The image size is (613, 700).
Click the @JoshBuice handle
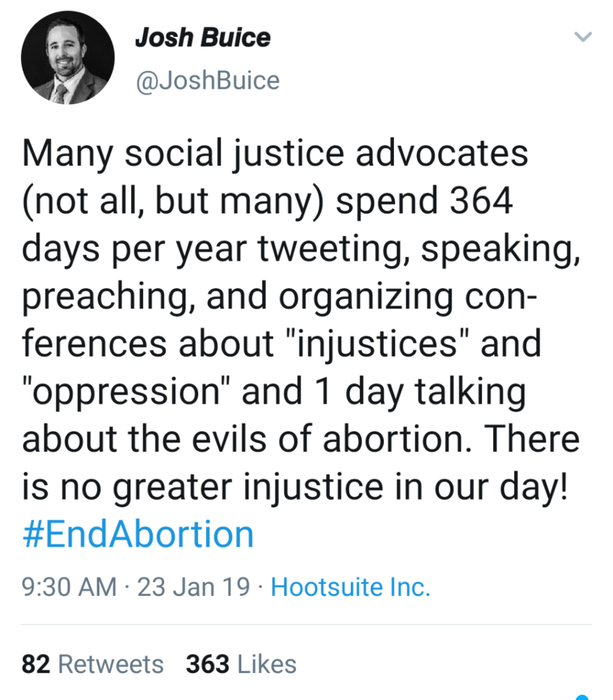point(208,81)
